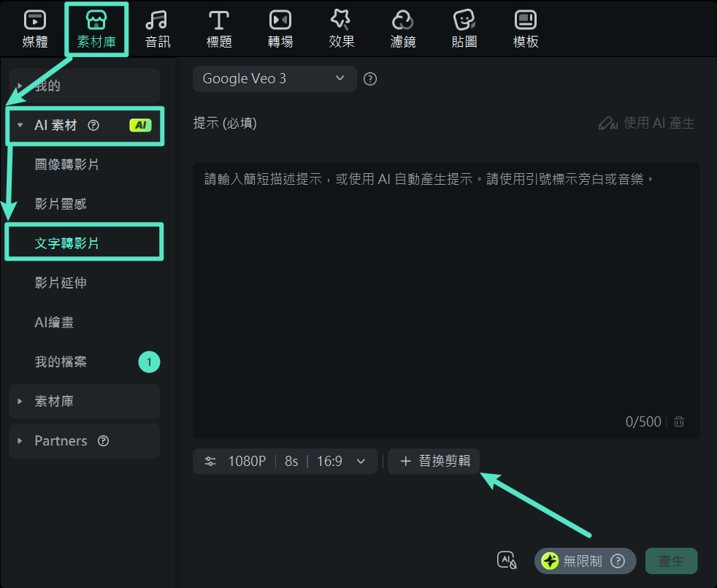The image size is (717, 588).
Task: Open the help tooltip next to Google Veo 3
Action: (x=369, y=78)
